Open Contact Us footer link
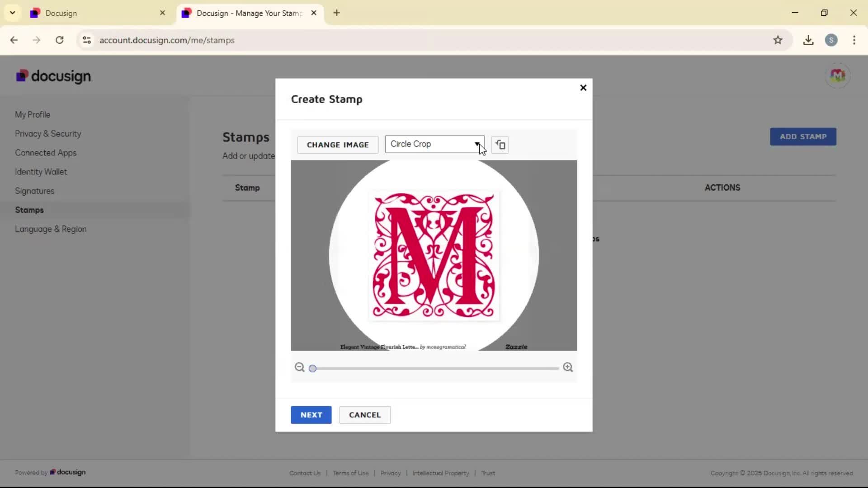This screenshot has width=868, height=488. tap(305, 473)
